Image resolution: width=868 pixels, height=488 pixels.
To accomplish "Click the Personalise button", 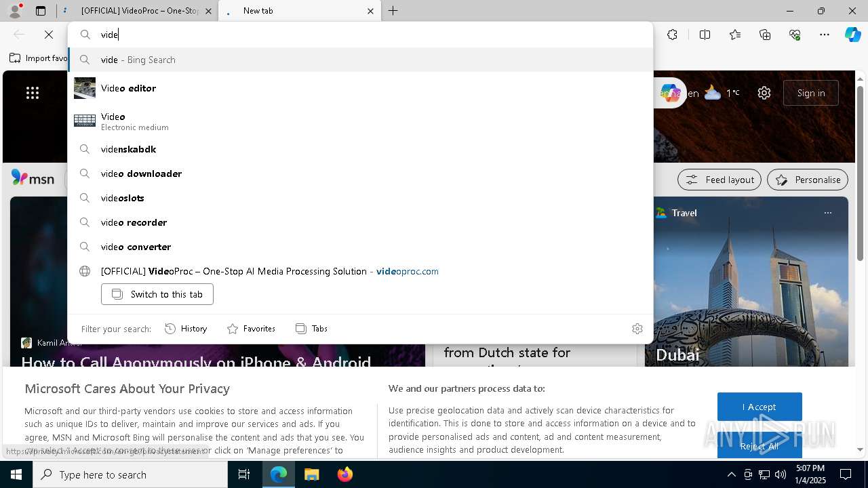I will click(x=808, y=180).
